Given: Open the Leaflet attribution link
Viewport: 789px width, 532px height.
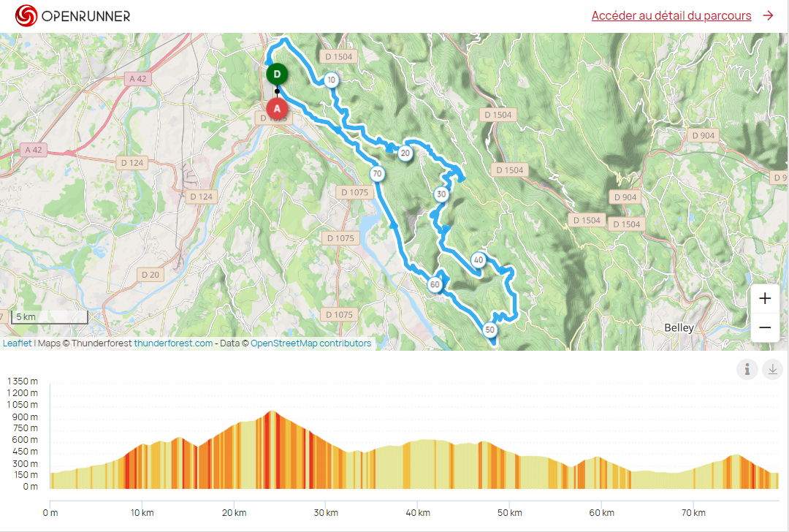Looking at the screenshot, I should (17, 343).
